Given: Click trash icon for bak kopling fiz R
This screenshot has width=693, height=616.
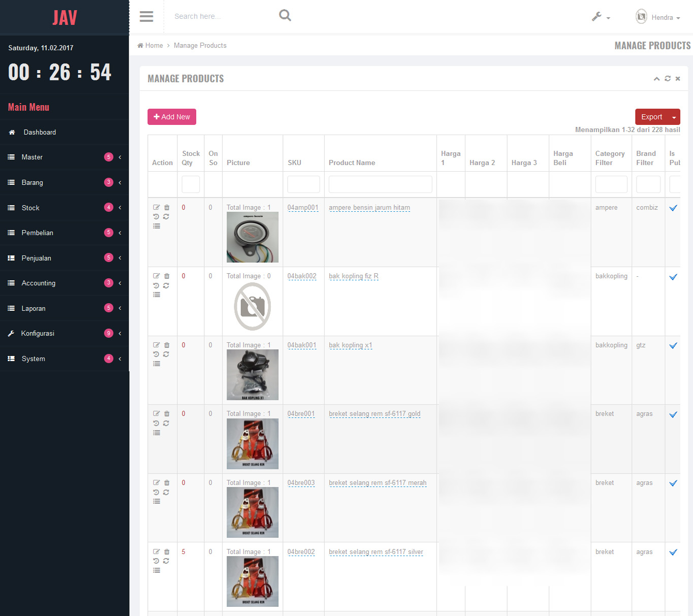Looking at the screenshot, I should 167,276.
